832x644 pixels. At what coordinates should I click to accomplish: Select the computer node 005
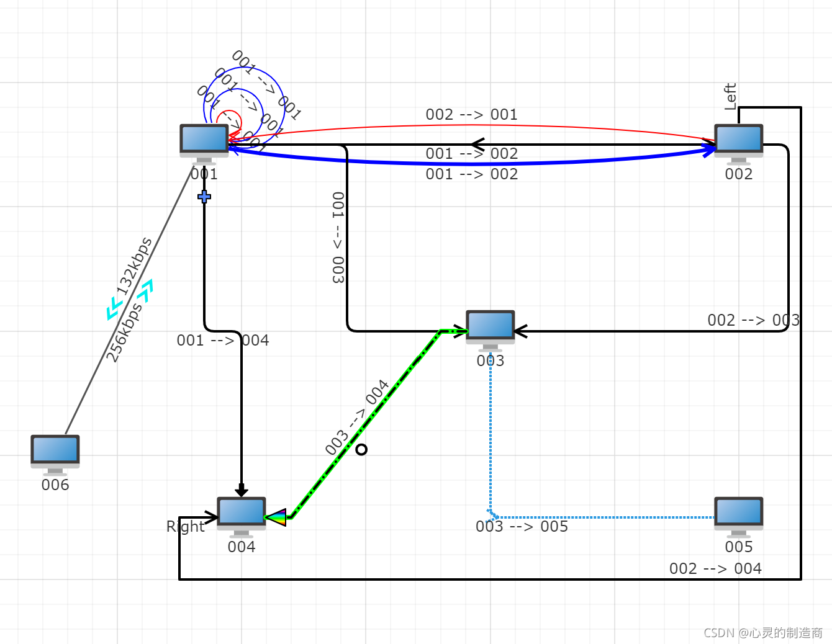coord(739,517)
